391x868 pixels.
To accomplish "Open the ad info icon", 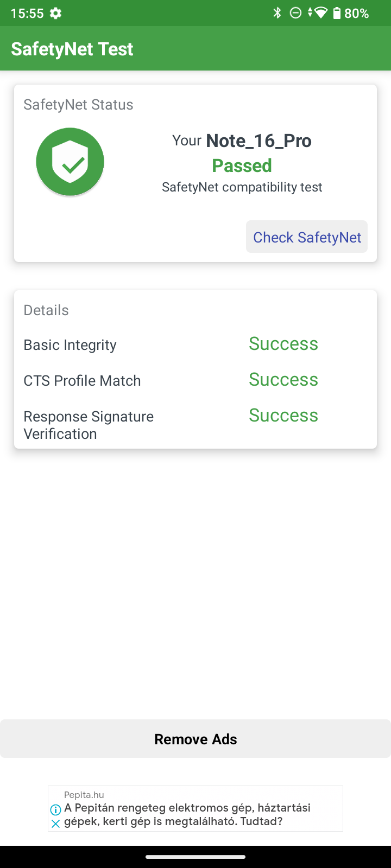I will click(55, 810).
